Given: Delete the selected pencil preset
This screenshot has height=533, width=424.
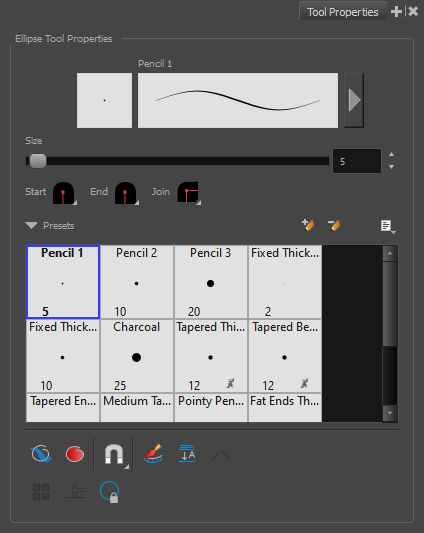Looking at the screenshot, I should [x=334, y=225].
